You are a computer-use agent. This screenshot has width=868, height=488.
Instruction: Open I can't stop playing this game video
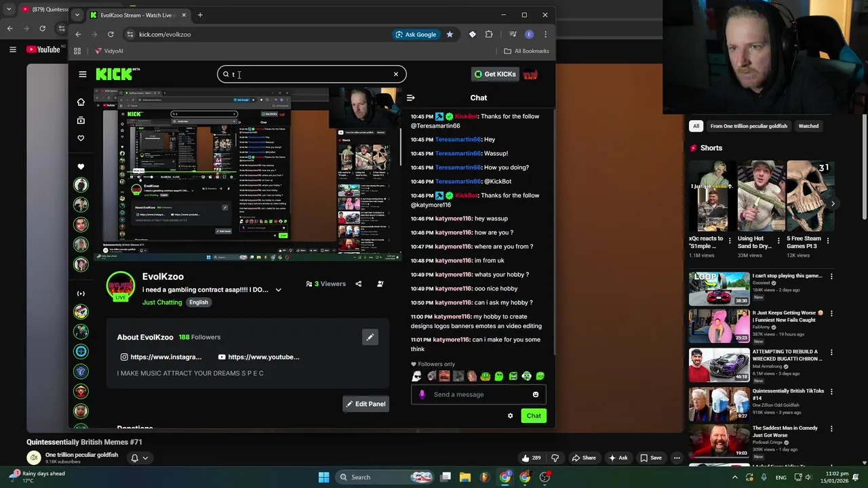[x=719, y=289]
